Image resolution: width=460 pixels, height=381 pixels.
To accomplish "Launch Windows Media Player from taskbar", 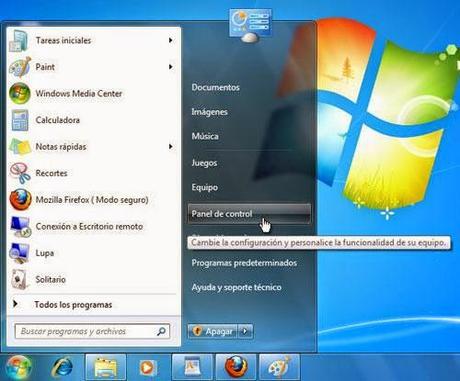I will coord(147,368).
